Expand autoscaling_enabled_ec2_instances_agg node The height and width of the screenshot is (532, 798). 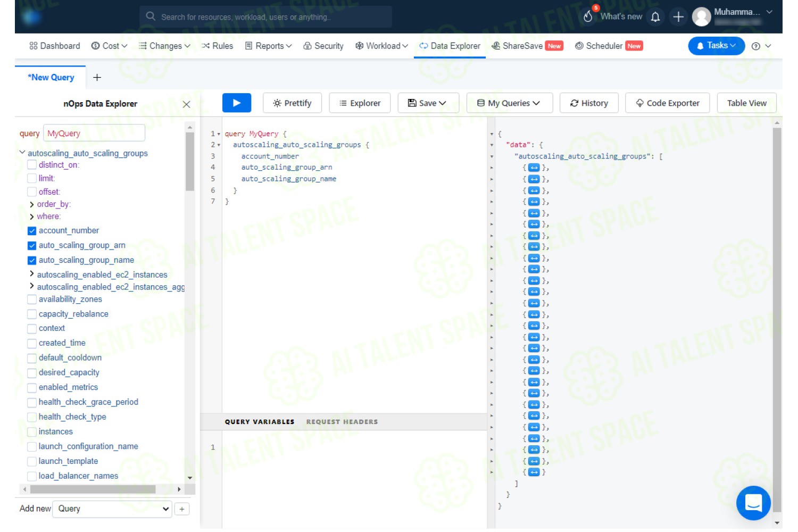click(32, 286)
